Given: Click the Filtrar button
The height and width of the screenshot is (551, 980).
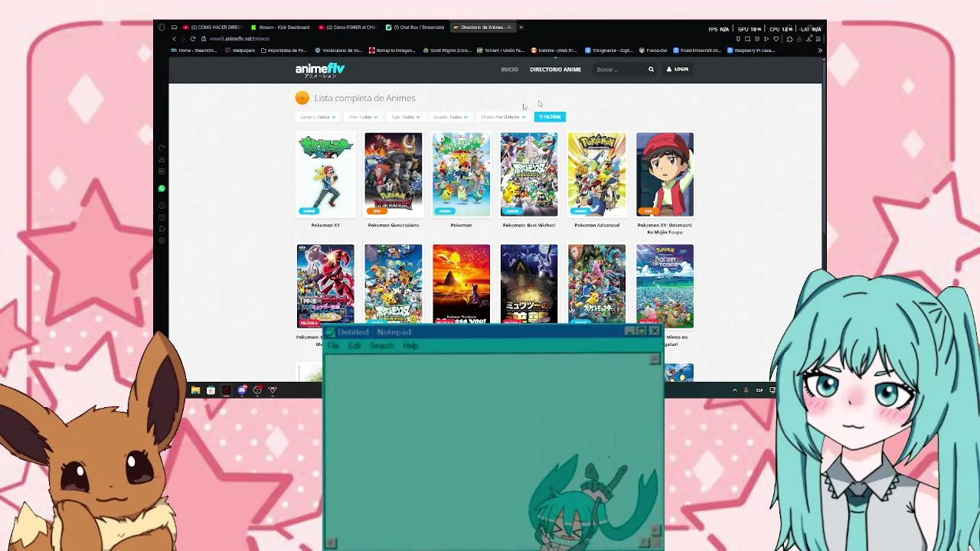Looking at the screenshot, I should tap(550, 117).
